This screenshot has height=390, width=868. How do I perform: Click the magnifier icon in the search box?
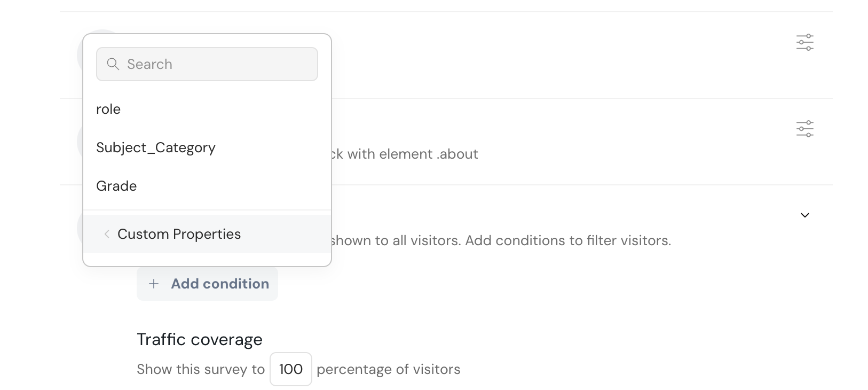pos(113,64)
